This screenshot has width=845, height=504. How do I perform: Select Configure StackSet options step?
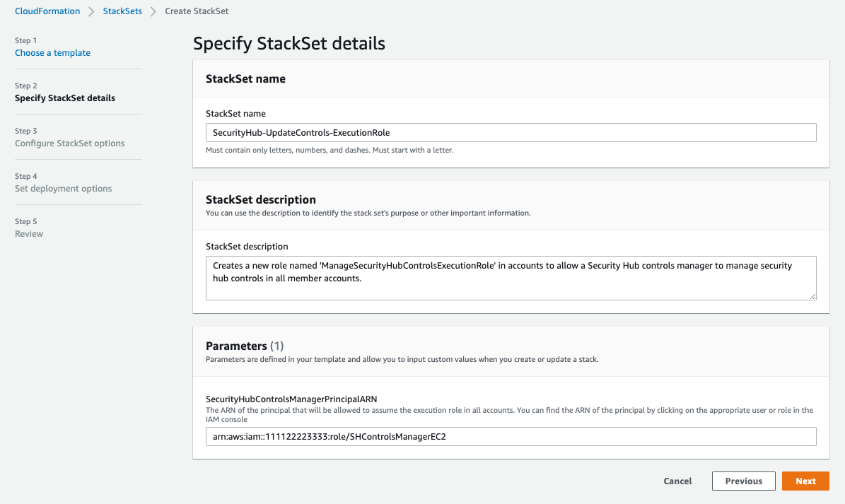[x=69, y=143]
